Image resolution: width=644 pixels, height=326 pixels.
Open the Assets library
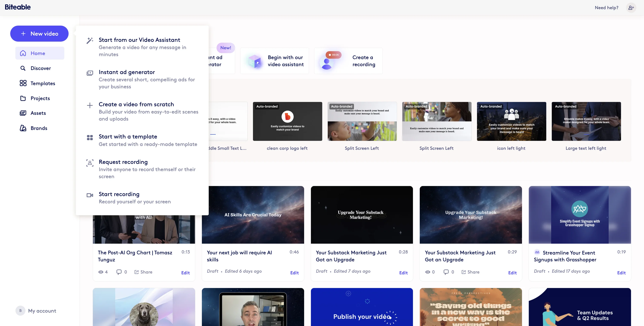point(38,113)
